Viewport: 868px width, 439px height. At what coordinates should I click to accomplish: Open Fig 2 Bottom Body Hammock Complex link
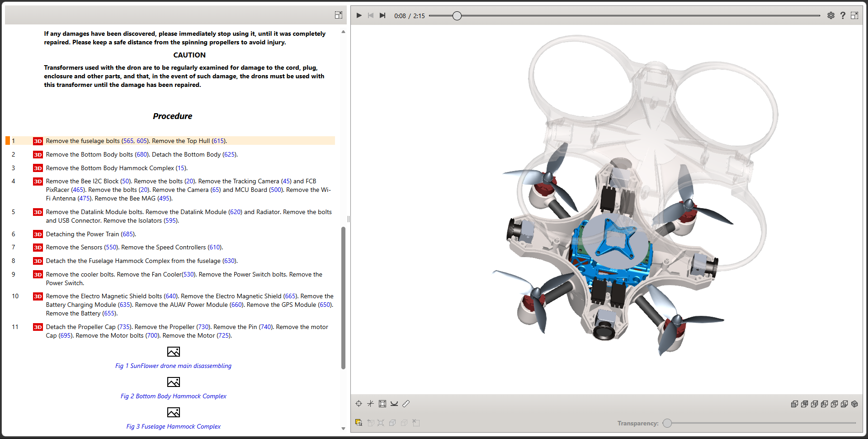[173, 396]
